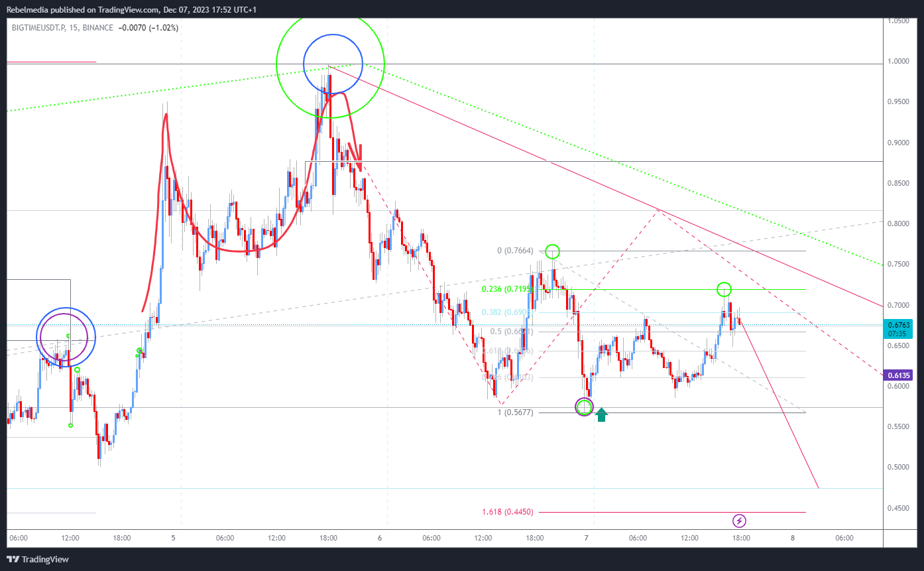Select the green circle on the 0.236 line
This screenshot has height=571, width=924.
(x=724, y=289)
